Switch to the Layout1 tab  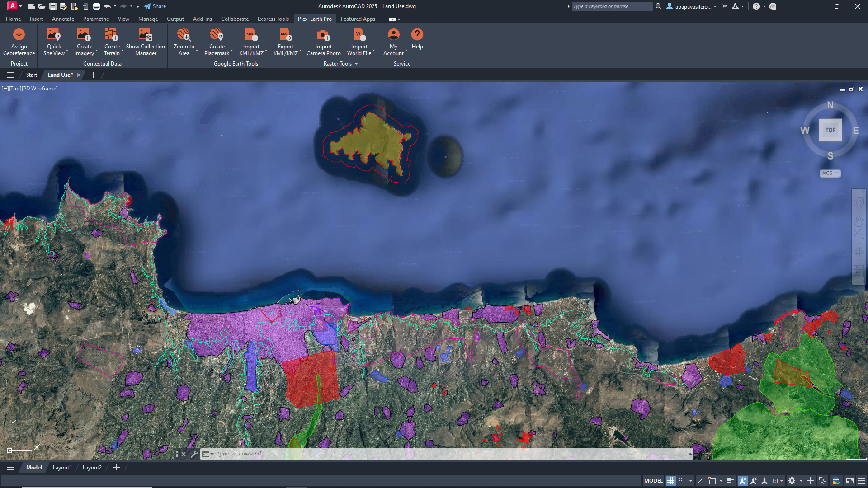[x=62, y=467]
